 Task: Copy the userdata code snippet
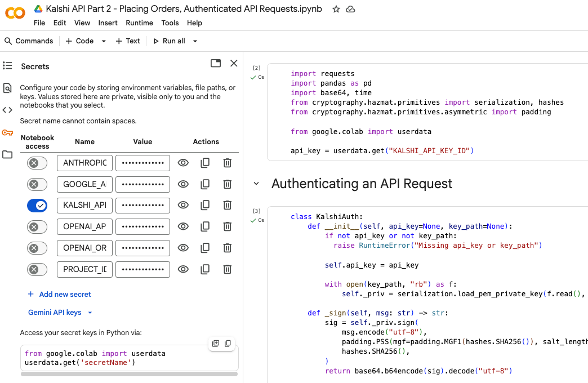228,344
